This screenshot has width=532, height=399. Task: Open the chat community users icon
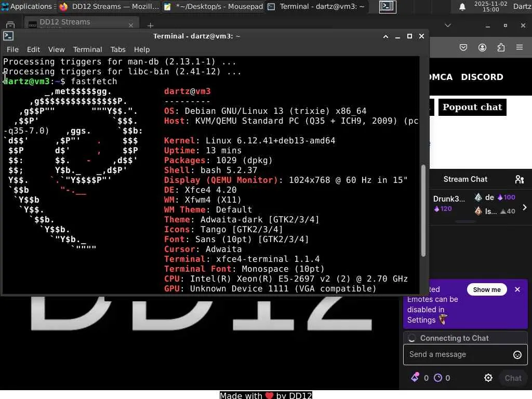[519, 179]
